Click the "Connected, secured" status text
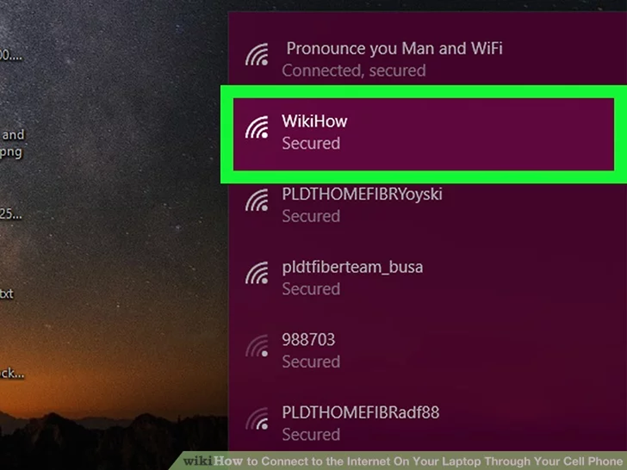 tap(354, 71)
